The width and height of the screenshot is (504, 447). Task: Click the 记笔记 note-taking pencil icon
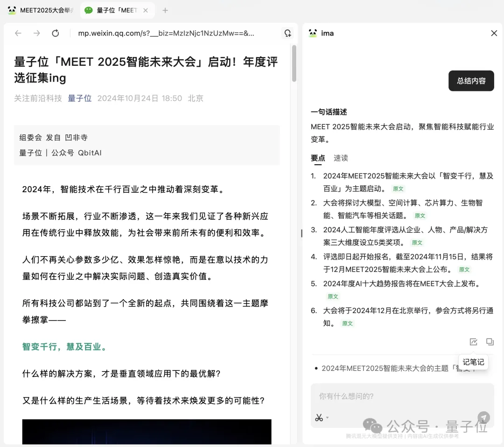tap(474, 342)
